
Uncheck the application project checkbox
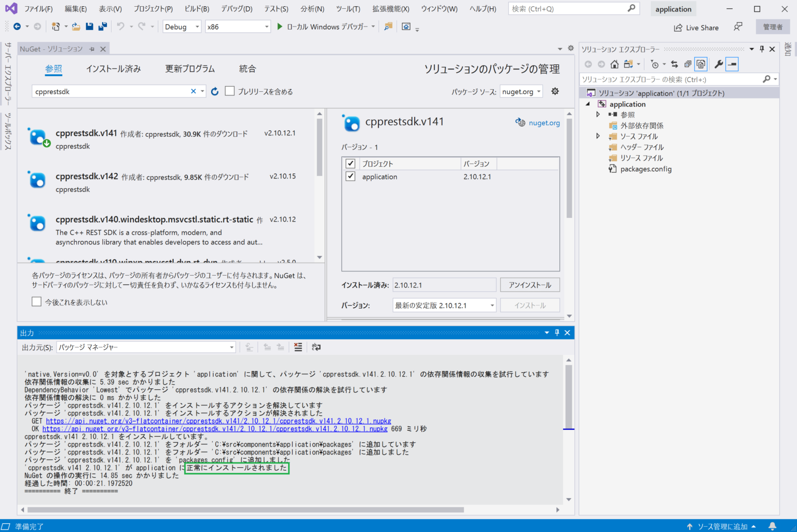point(351,176)
